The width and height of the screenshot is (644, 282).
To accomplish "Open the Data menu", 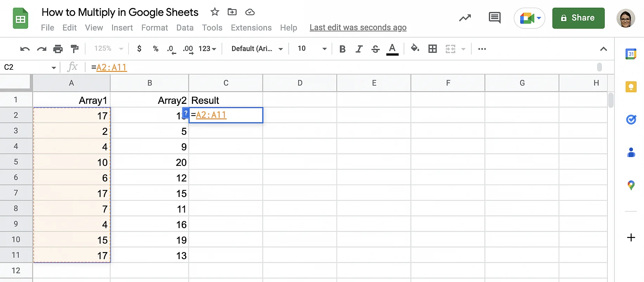I will (x=185, y=27).
